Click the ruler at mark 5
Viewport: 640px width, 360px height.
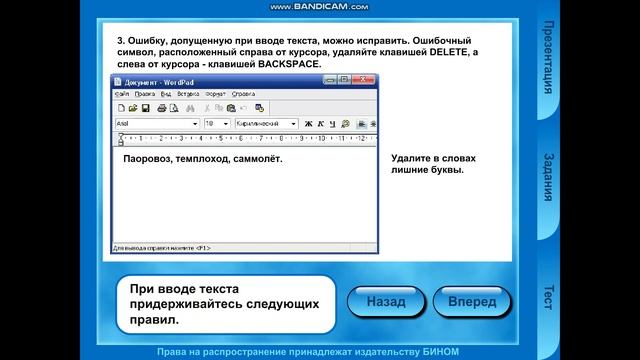[x=221, y=138]
